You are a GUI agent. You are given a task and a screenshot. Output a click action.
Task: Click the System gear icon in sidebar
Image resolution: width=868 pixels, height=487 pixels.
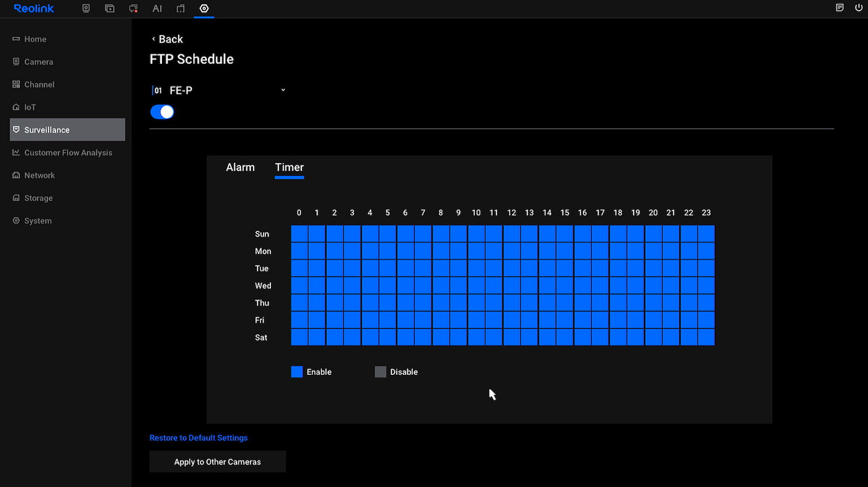pyautogui.click(x=16, y=221)
